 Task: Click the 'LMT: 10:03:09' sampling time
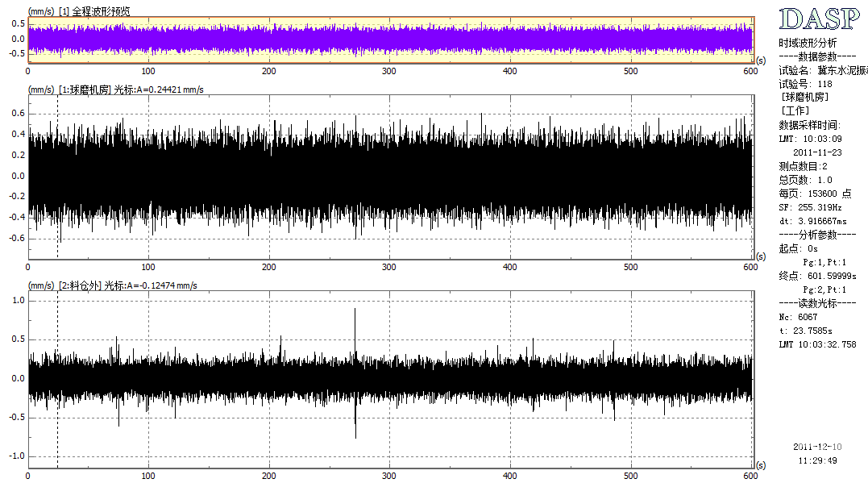(x=811, y=139)
